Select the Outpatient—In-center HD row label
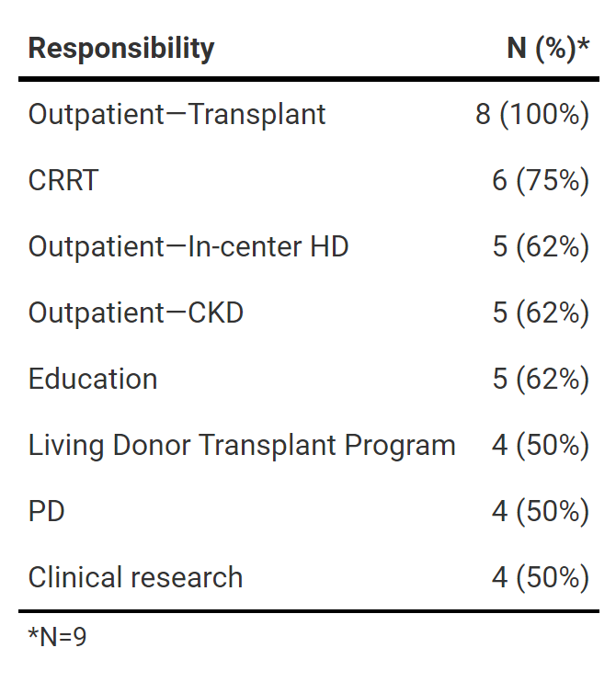 pos(188,246)
